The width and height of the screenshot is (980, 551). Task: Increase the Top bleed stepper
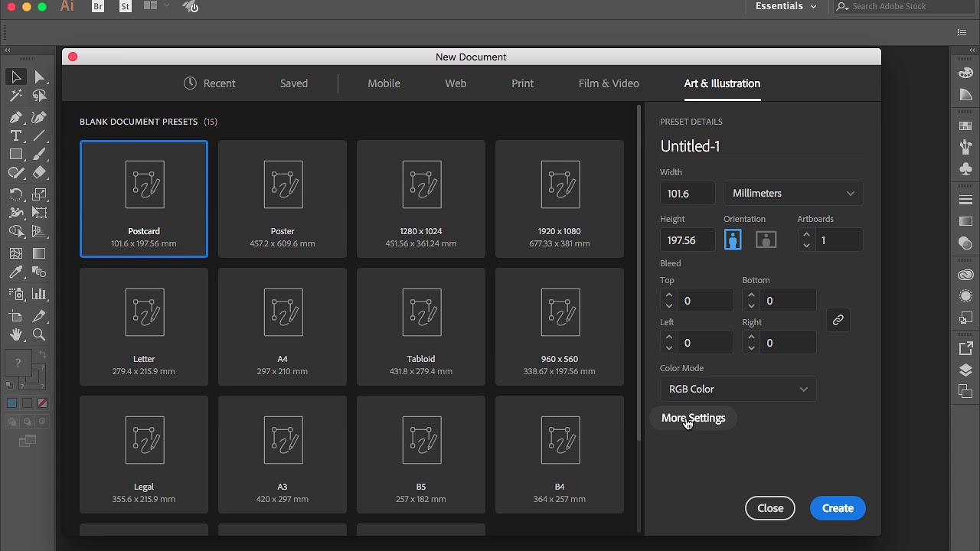(x=669, y=295)
